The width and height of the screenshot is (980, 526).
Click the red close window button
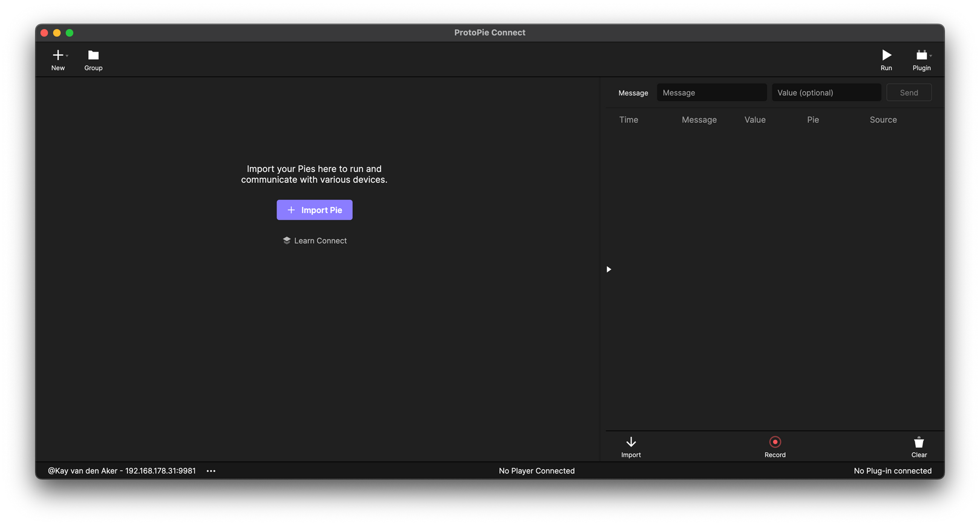click(44, 33)
